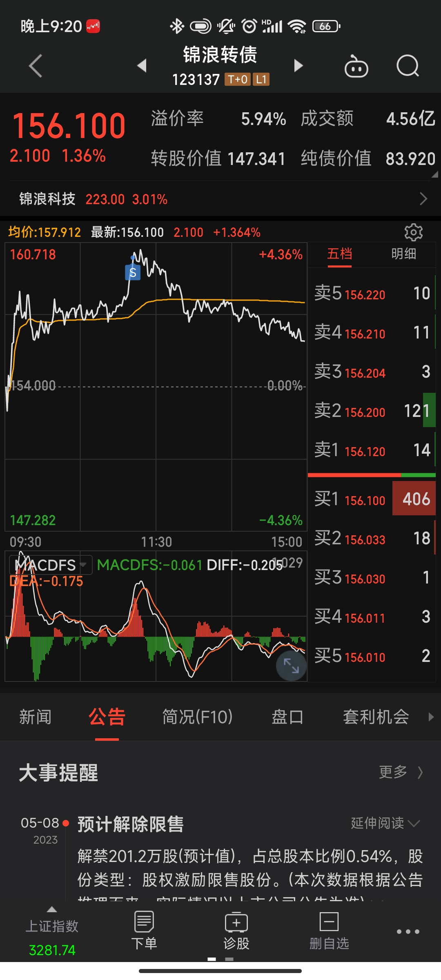
Task: Tap the Wi-Fi status icon
Action: [x=297, y=27]
